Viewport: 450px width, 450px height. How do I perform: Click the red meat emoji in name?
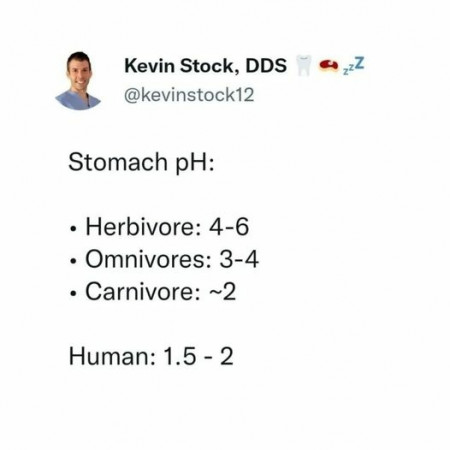coord(329,65)
